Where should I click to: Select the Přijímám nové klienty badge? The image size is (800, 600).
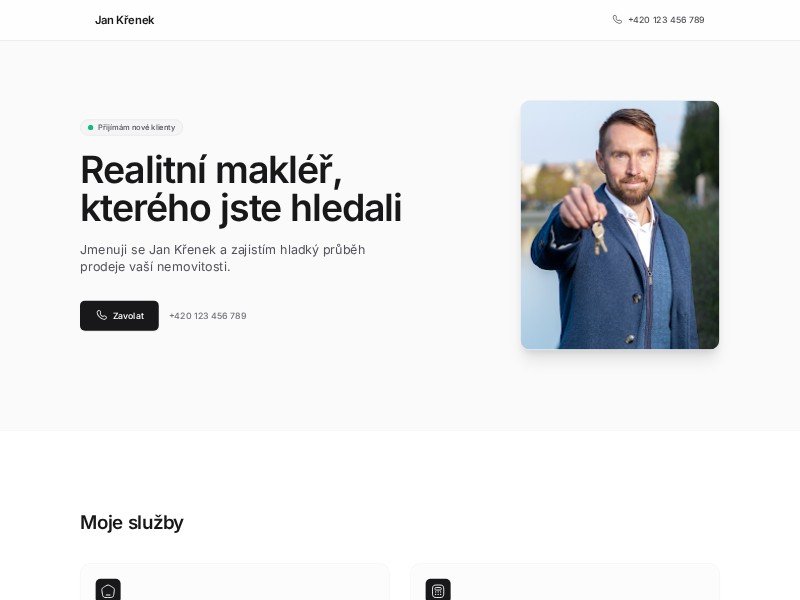click(132, 128)
